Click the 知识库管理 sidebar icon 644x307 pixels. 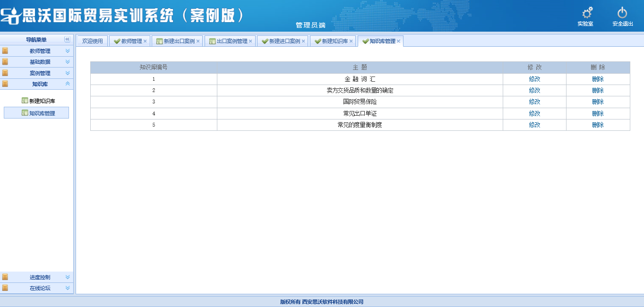(25, 113)
